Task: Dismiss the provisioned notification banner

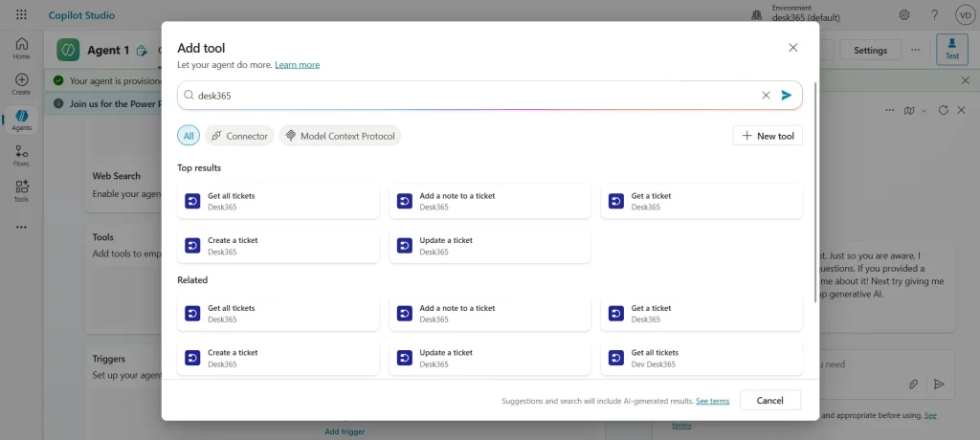Action: point(965,80)
